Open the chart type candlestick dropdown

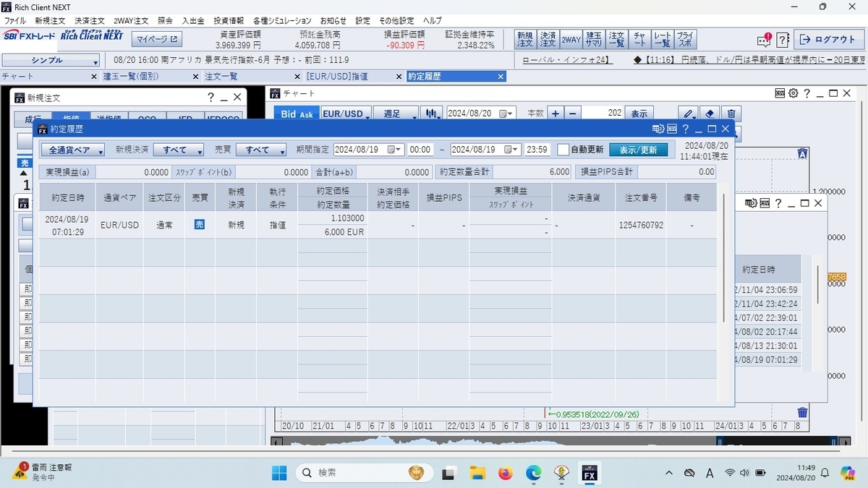point(433,114)
